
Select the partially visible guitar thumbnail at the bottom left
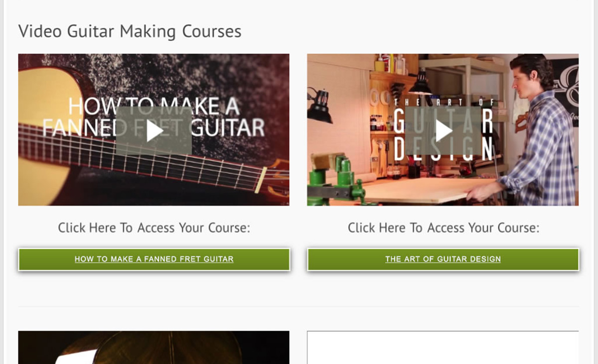[154, 347]
